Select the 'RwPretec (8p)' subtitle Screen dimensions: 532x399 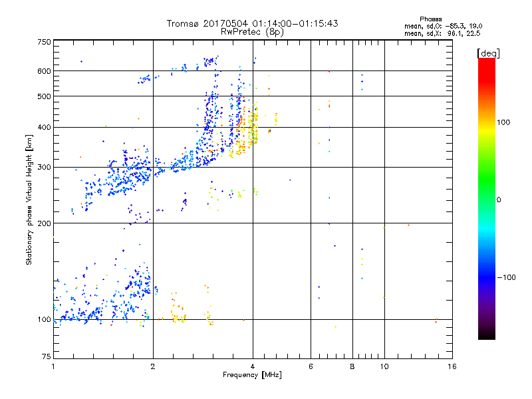tap(252, 31)
